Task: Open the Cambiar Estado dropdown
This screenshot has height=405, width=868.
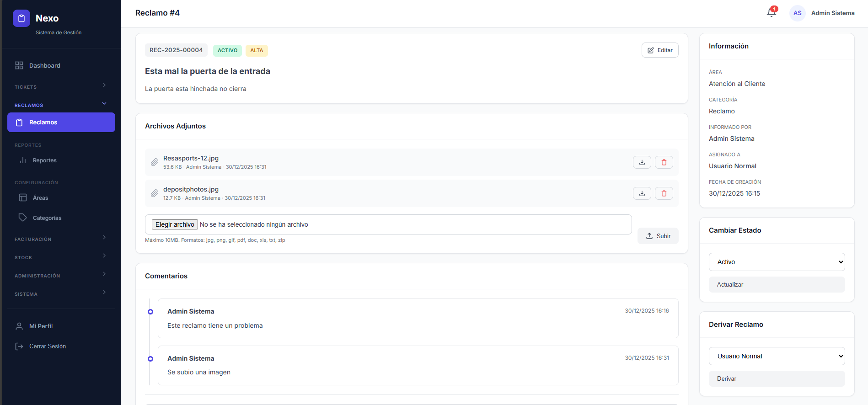Action: pyautogui.click(x=777, y=262)
